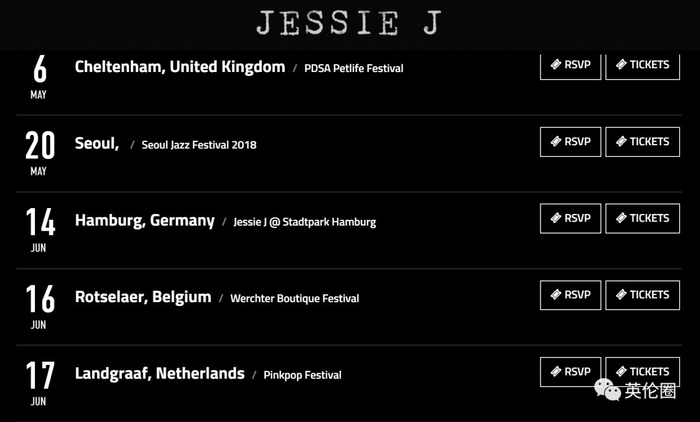The width and height of the screenshot is (700, 422).
Task: Click TICKETS button for Cheltenham PDSA Petlife Festival
Action: pyautogui.click(x=642, y=65)
